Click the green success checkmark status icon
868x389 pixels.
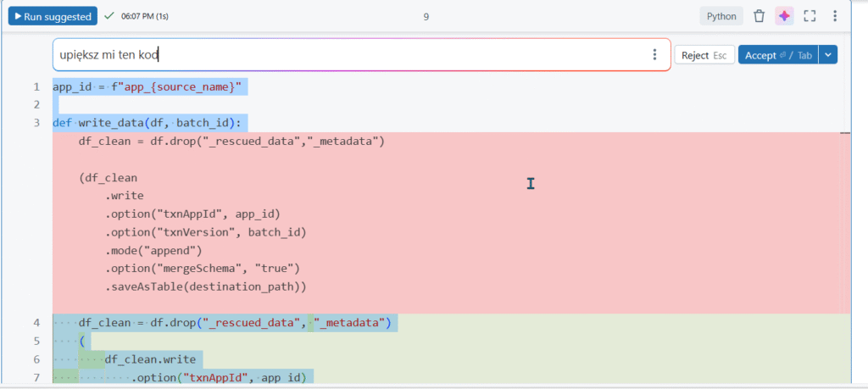pos(109,16)
